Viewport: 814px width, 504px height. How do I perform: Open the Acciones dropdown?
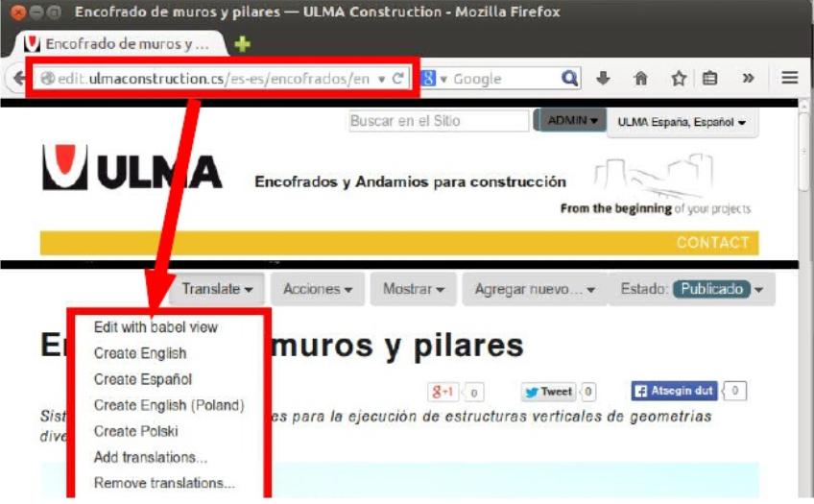pos(318,289)
